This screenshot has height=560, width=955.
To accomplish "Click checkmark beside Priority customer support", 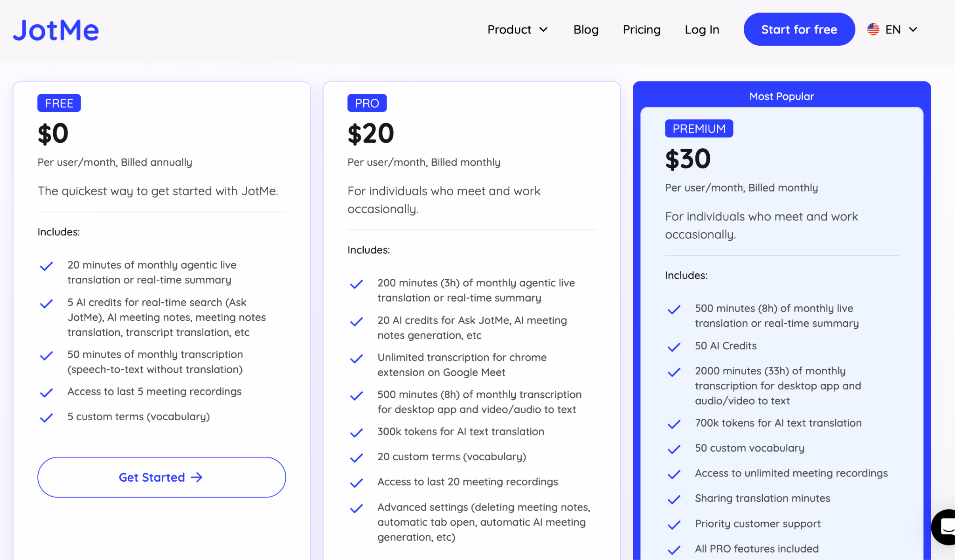I will pyautogui.click(x=674, y=525).
